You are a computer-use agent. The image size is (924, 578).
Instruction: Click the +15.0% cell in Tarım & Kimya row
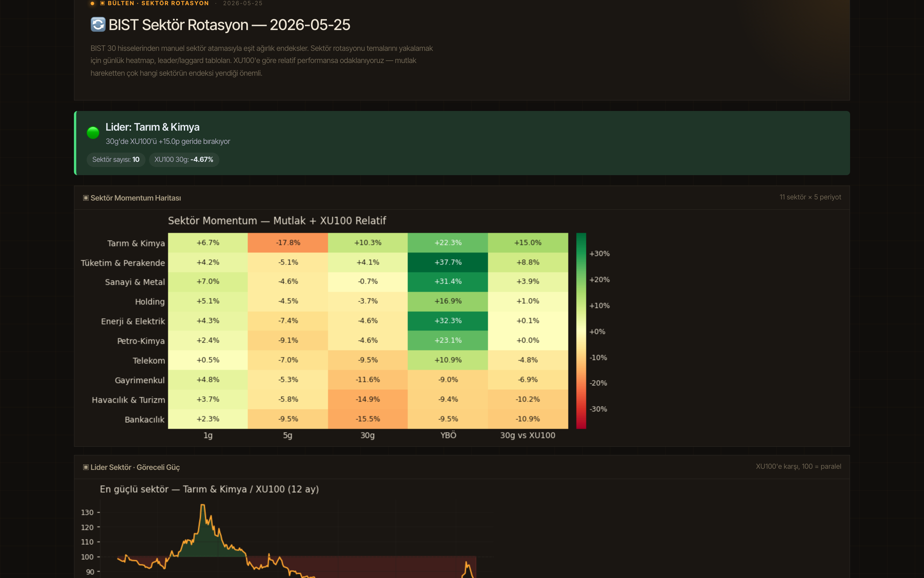click(528, 243)
